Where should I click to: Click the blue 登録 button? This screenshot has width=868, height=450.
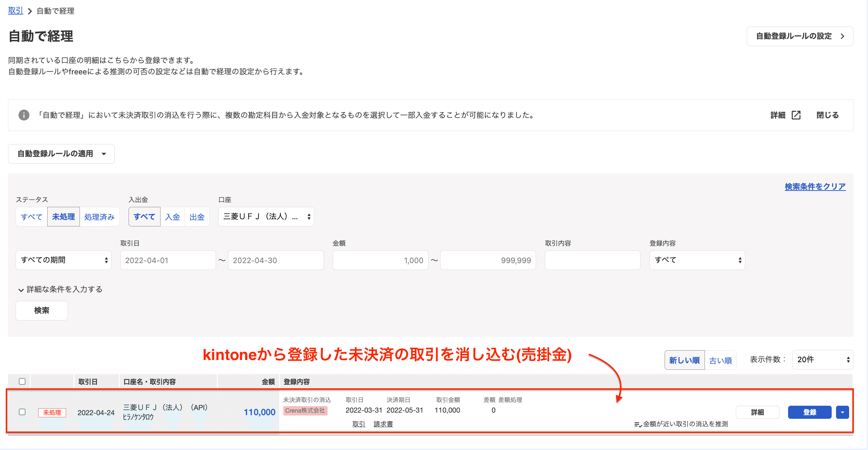pyautogui.click(x=810, y=412)
